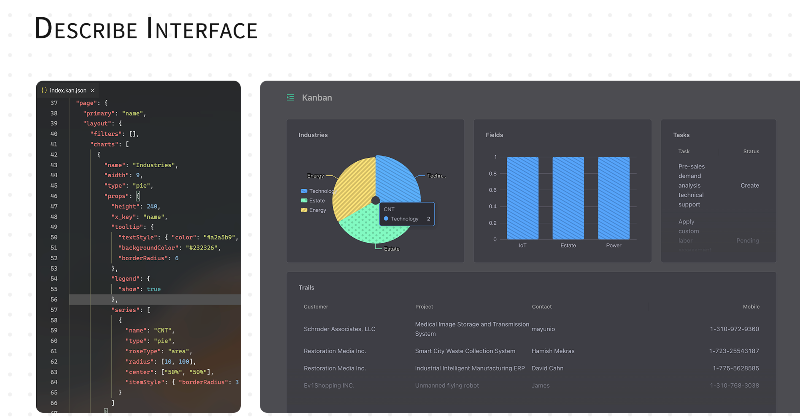Click the Industries card title
This screenshot has height=418, width=800.
pyautogui.click(x=313, y=135)
